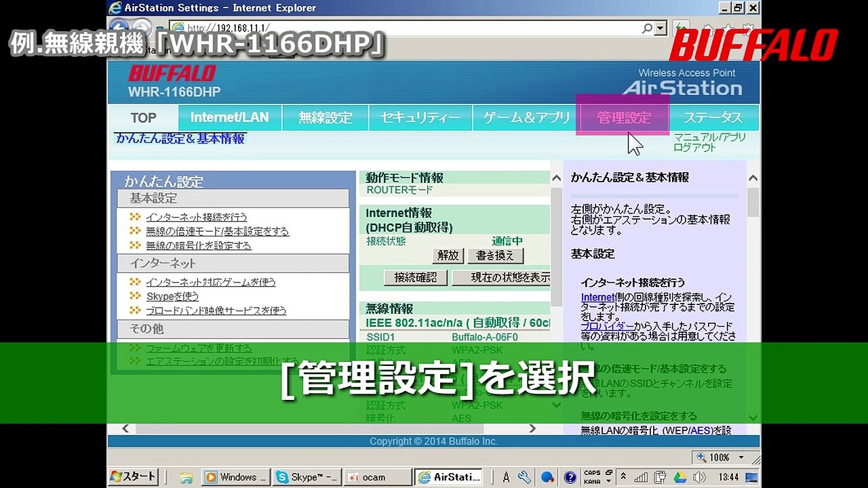Click the horizontal scrollbar right arrow
Viewport: 868px width, 488px height.
tap(532, 428)
